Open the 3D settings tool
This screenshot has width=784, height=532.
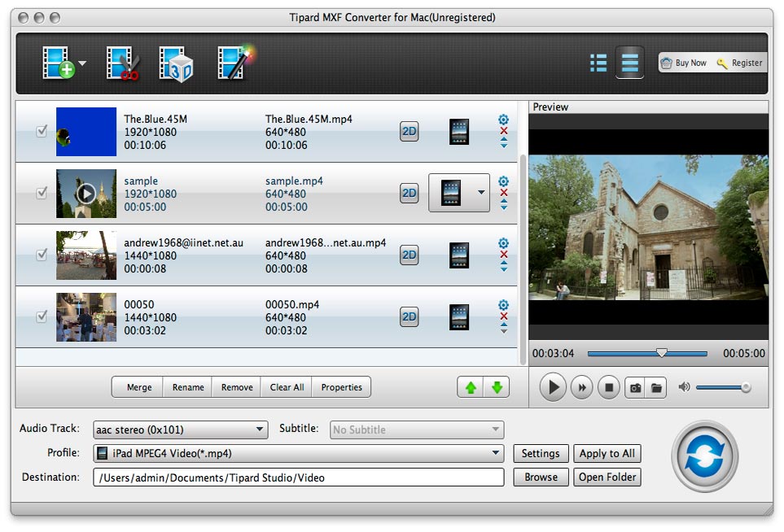pyautogui.click(x=175, y=63)
